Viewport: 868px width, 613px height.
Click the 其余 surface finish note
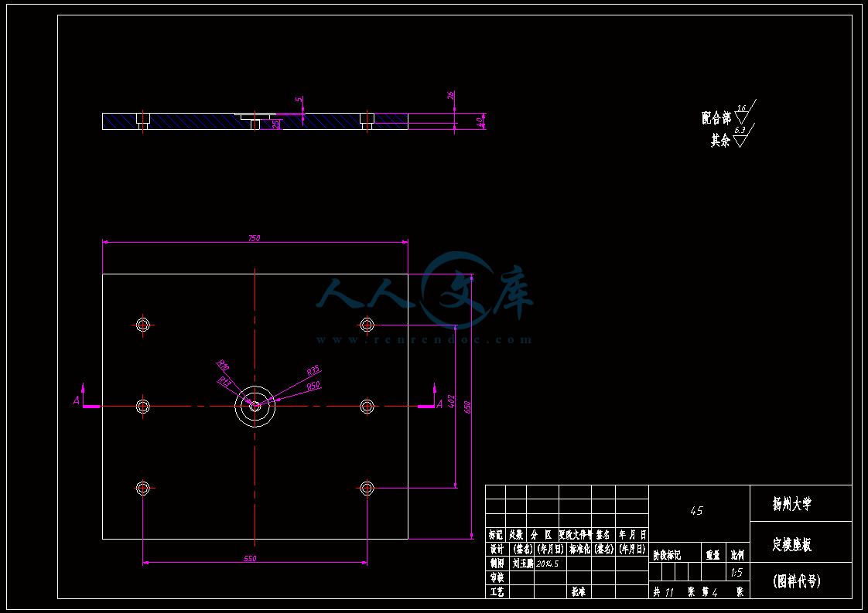point(721,140)
